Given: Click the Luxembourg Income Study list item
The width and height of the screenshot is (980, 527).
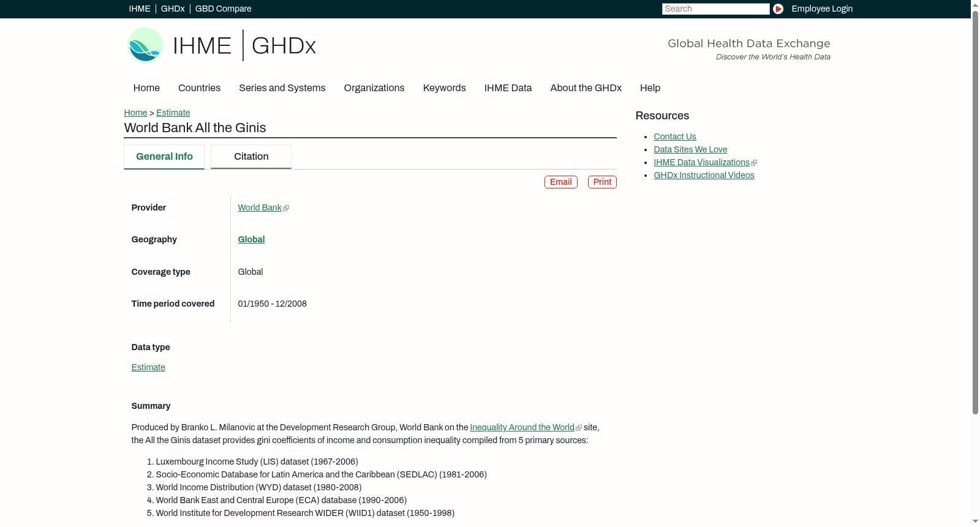Looking at the screenshot, I should [x=257, y=462].
